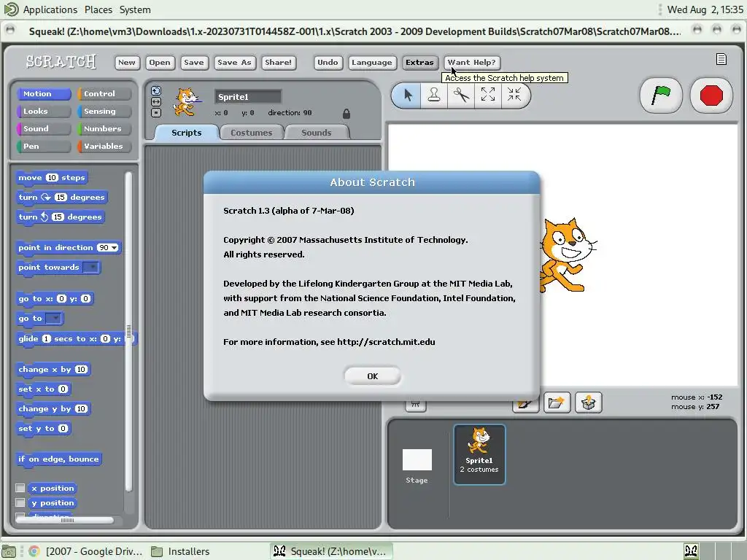Click the blocks palette horizontal scrollbar

click(65, 520)
